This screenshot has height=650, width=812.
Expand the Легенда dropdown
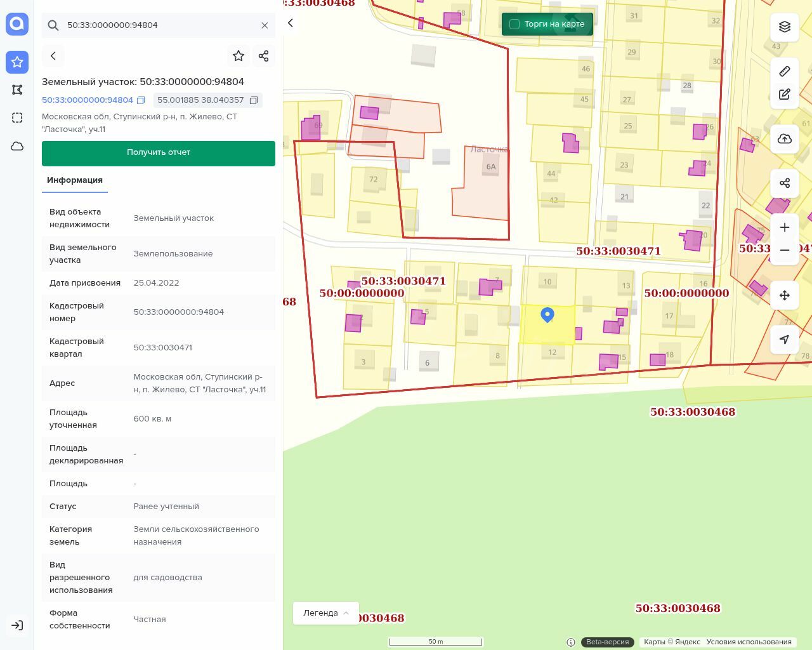coord(326,613)
